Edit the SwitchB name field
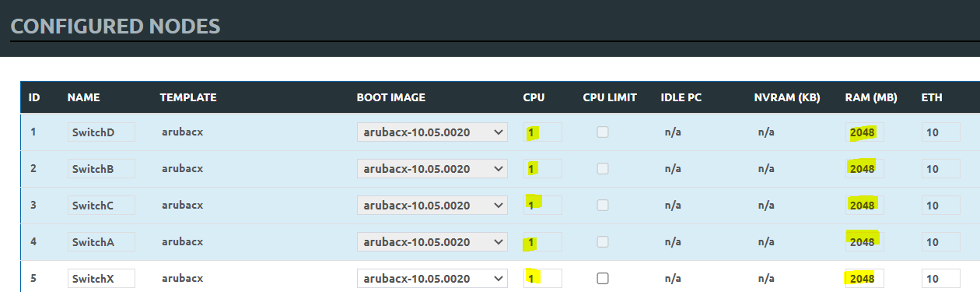This screenshot has width=980, height=292. point(101,169)
